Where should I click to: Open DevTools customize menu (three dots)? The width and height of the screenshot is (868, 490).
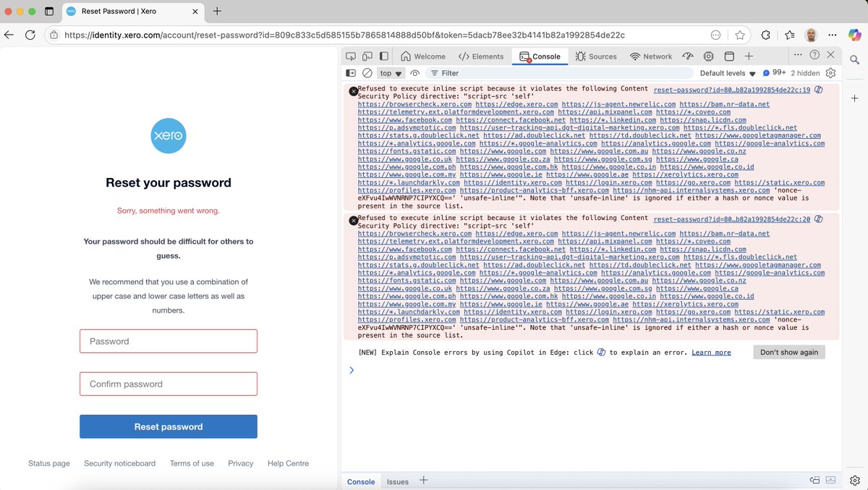(x=798, y=55)
